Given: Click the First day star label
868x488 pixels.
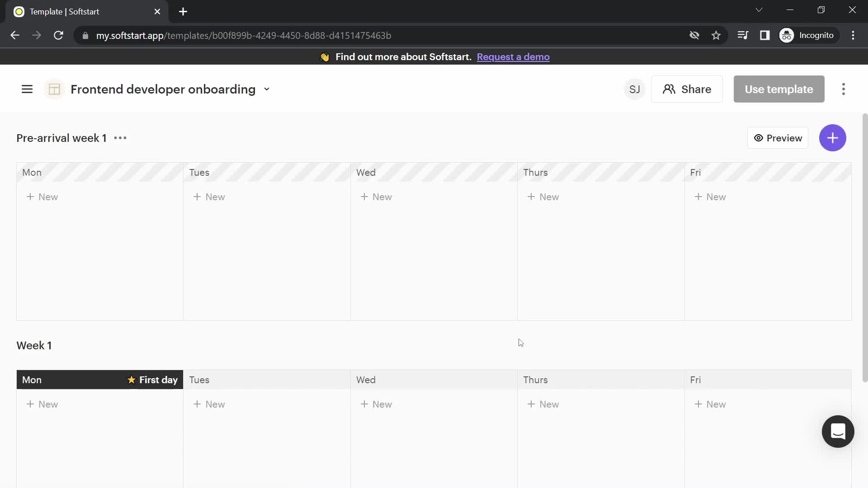Looking at the screenshot, I should click(152, 380).
